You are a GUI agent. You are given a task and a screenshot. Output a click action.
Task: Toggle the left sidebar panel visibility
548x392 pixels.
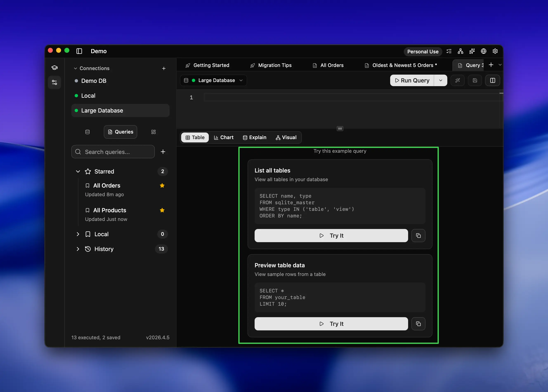coord(79,51)
